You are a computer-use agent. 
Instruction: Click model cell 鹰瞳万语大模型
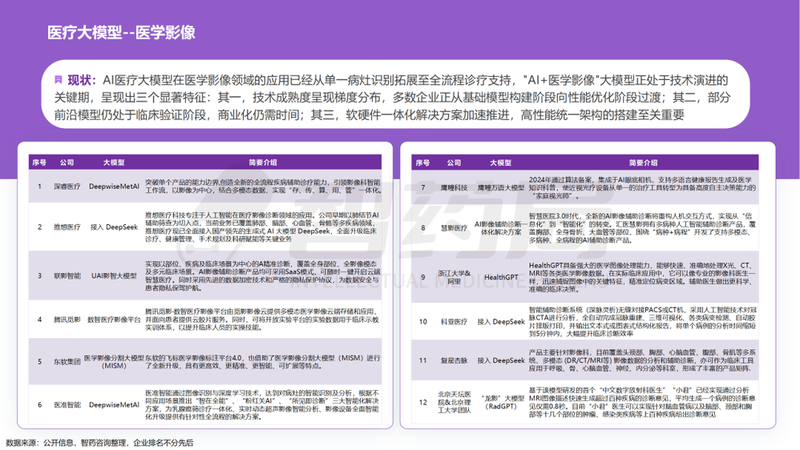(501, 188)
